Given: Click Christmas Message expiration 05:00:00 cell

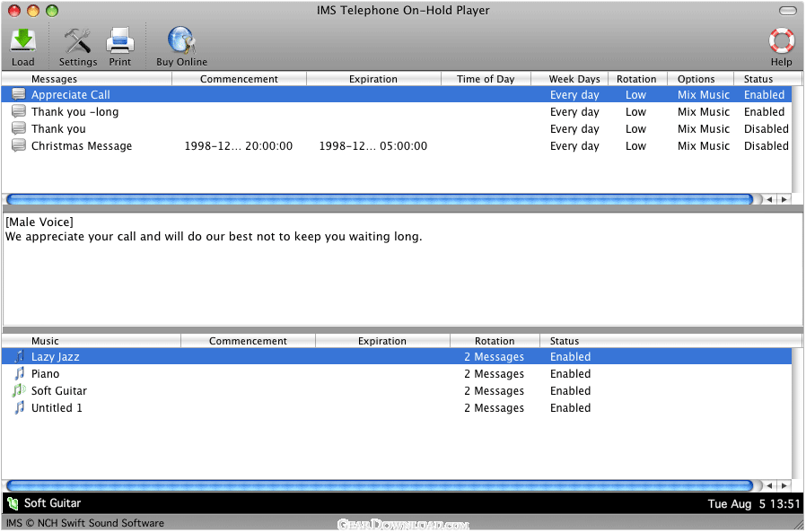Looking at the screenshot, I should 373,146.
